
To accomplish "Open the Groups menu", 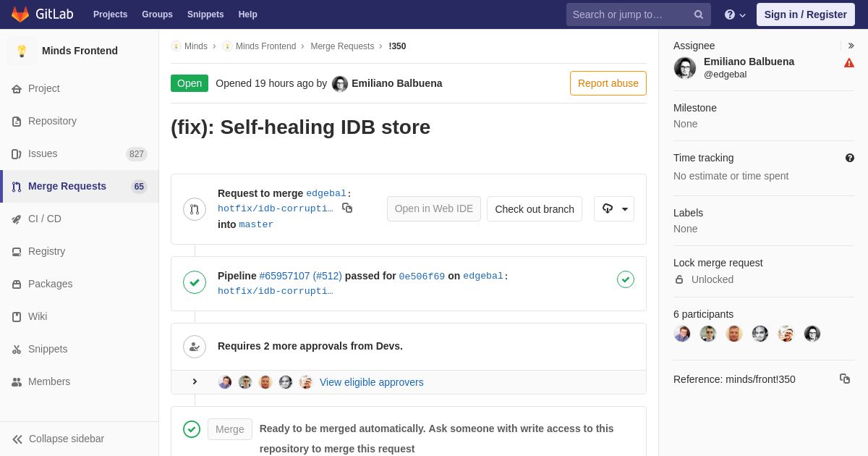I will 157,14.
